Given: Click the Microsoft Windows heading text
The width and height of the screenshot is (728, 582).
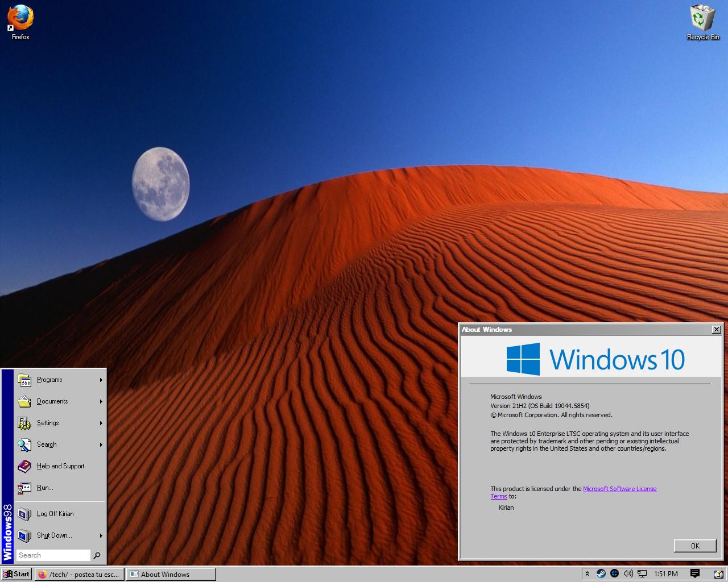Looking at the screenshot, I should click(x=516, y=397).
